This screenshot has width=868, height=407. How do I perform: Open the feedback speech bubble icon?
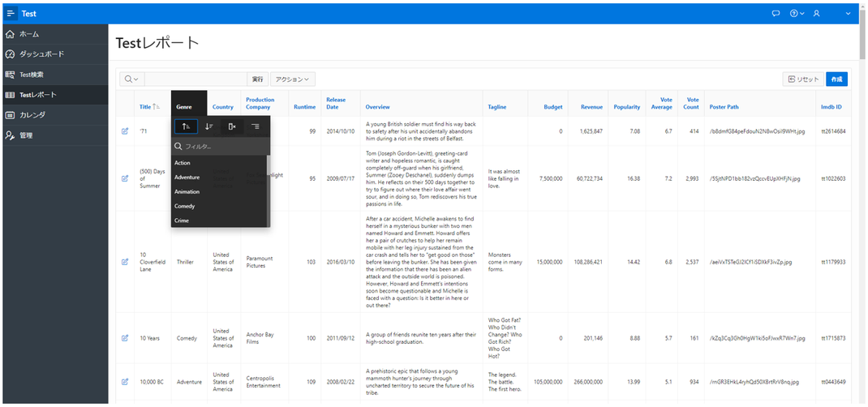click(x=776, y=13)
